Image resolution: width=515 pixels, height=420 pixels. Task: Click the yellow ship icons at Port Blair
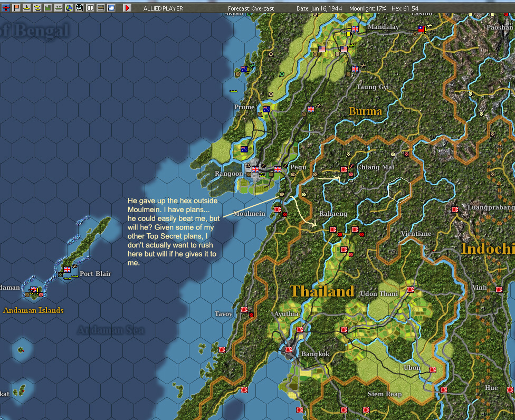point(71,277)
